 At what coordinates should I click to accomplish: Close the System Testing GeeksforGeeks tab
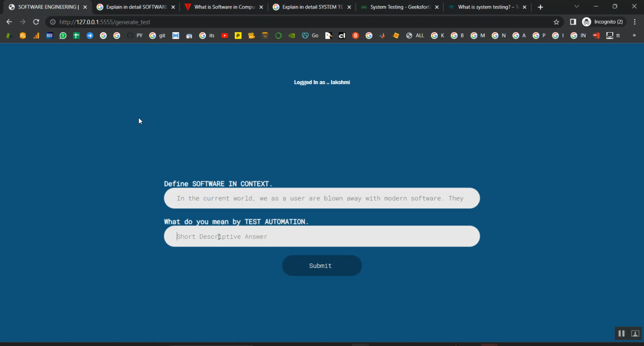437,7
